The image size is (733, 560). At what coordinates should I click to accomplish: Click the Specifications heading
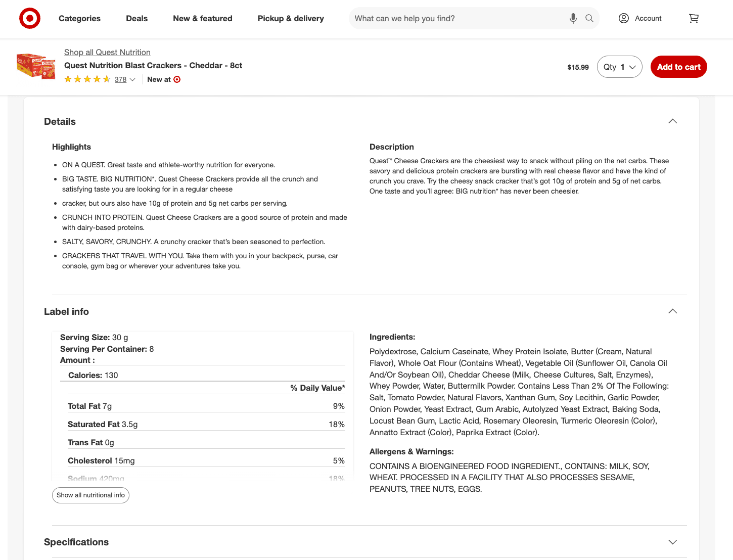[76, 542]
